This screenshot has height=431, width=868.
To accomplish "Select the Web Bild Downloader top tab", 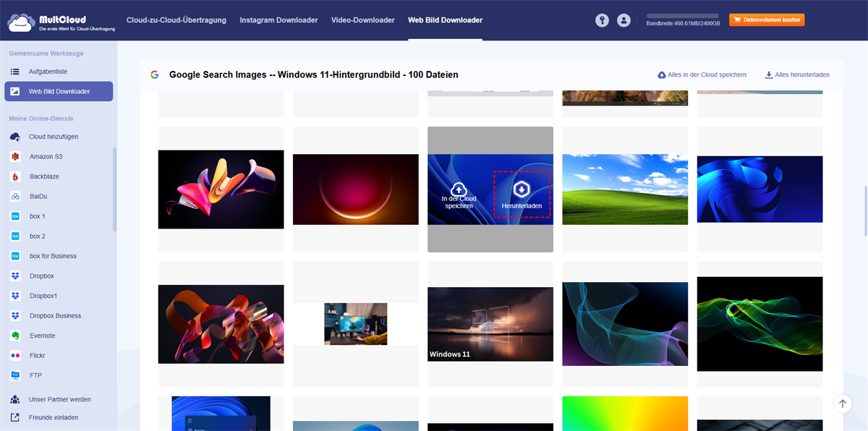I will 445,20.
